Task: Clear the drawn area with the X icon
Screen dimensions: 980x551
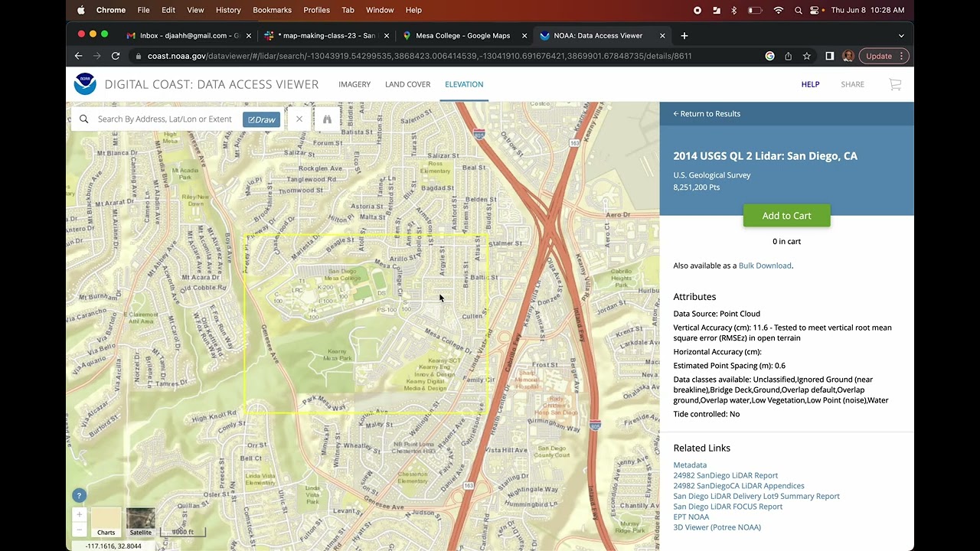Action: tap(299, 119)
